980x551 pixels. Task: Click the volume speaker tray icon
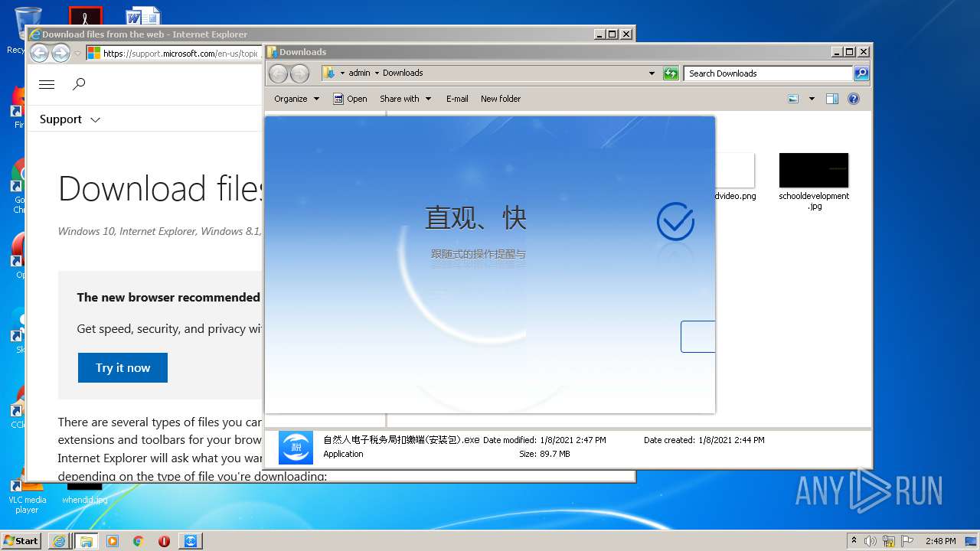871,541
